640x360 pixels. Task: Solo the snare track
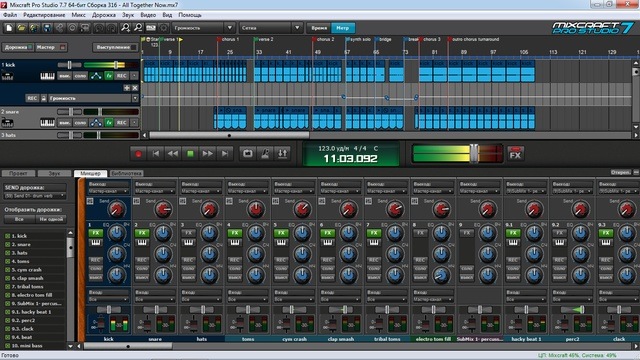(80, 122)
